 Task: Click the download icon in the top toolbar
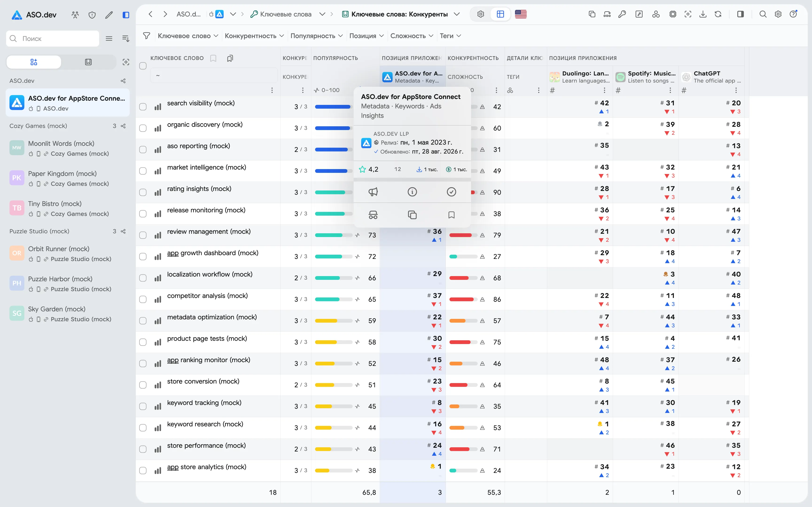tap(703, 14)
